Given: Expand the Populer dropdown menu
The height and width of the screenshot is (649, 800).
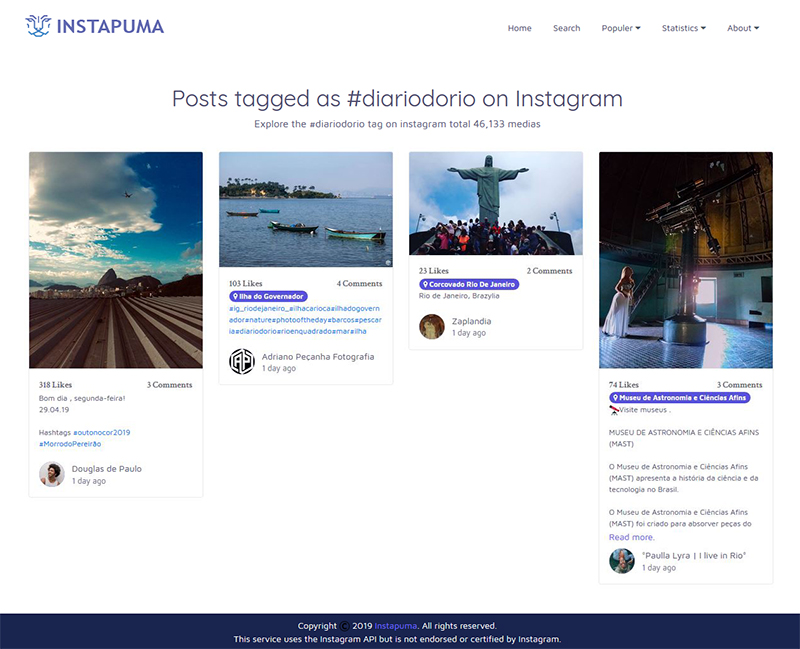Looking at the screenshot, I should pyautogui.click(x=620, y=28).
